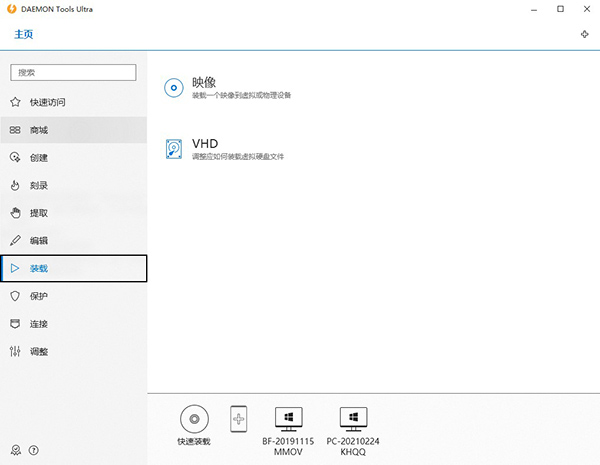Open 快速访问 (Quick Access) in sidebar
The width and height of the screenshot is (600, 465).
coord(48,102)
